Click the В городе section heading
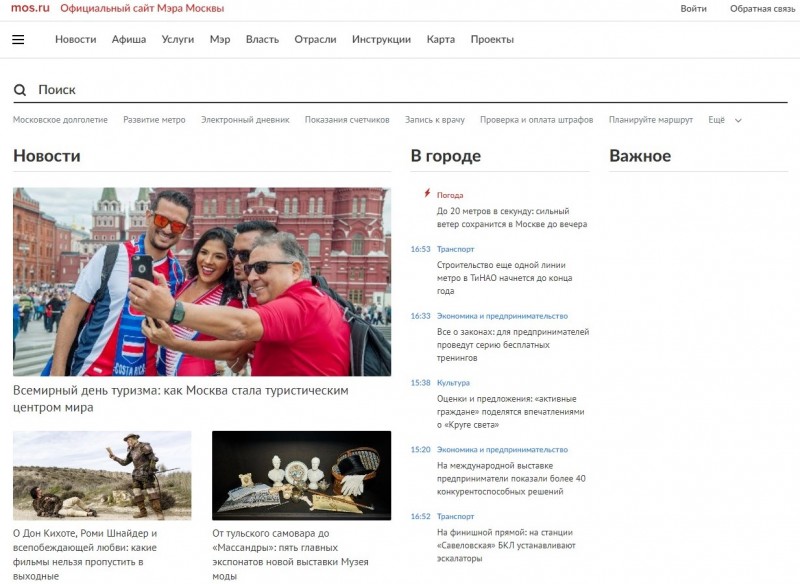Image resolution: width=800 pixels, height=584 pixels. [445, 156]
